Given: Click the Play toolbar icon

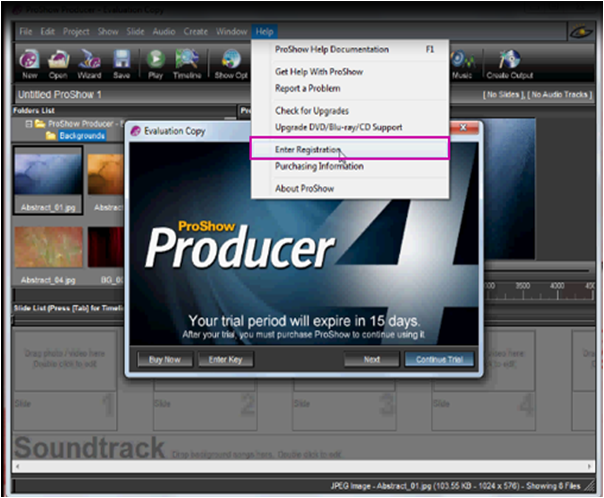Looking at the screenshot, I should coord(156,64).
